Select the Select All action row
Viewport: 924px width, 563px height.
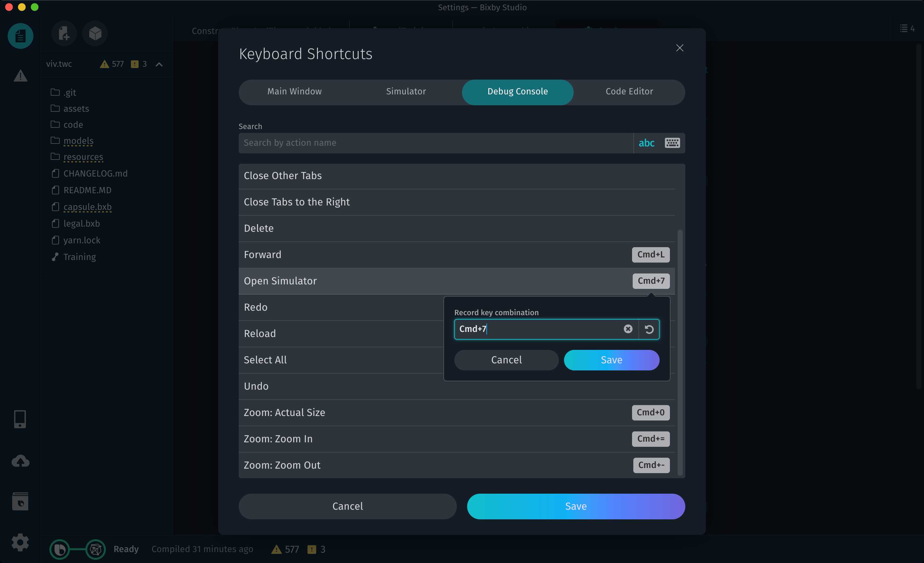[x=341, y=360]
